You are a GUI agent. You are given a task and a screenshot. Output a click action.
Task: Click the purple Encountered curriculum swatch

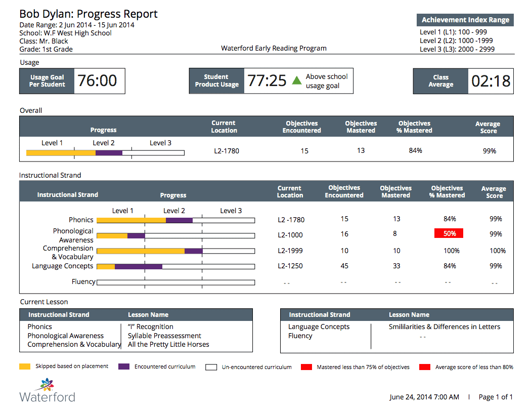(124, 366)
